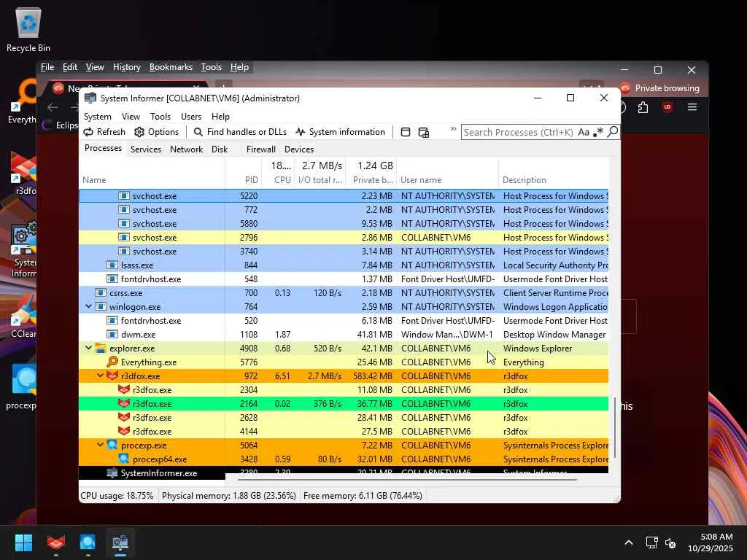Viewport: 747px width, 560px height.
Task: Select the Processes tab
Action: coord(103,148)
